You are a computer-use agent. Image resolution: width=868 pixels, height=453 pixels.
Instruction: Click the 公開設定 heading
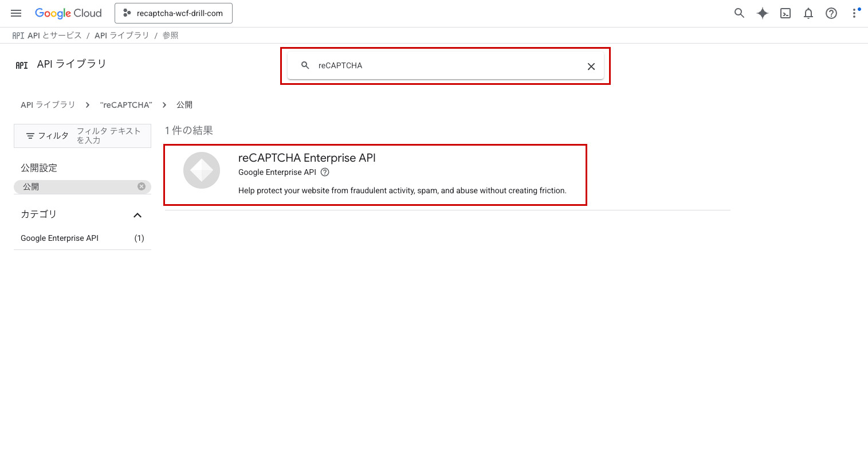(x=39, y=168)
